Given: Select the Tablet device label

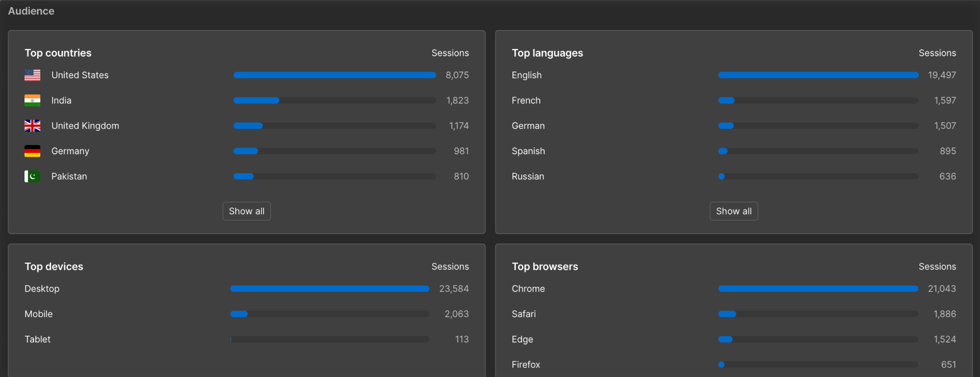Looking at the screenshot, I should [x=37, y=339].
